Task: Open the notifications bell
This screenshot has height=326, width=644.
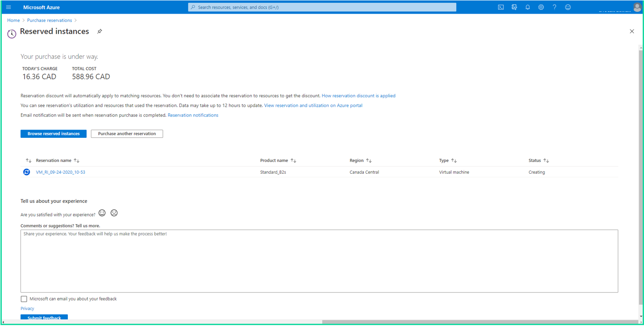Action: (x=528, y=7)
